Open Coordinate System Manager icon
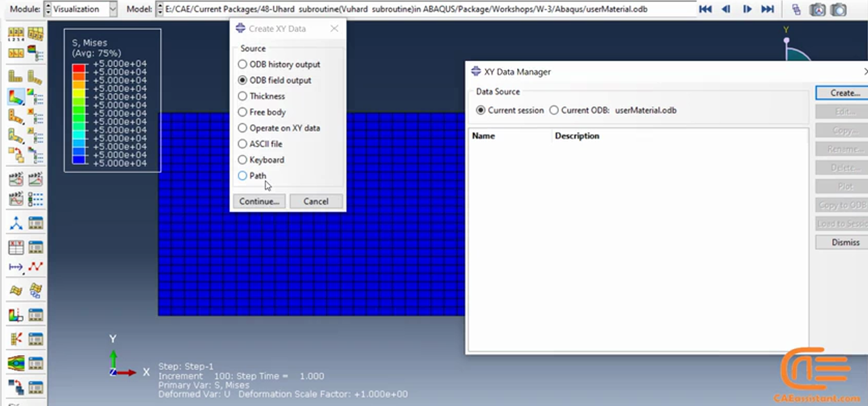868x406 pixels. 35,223
